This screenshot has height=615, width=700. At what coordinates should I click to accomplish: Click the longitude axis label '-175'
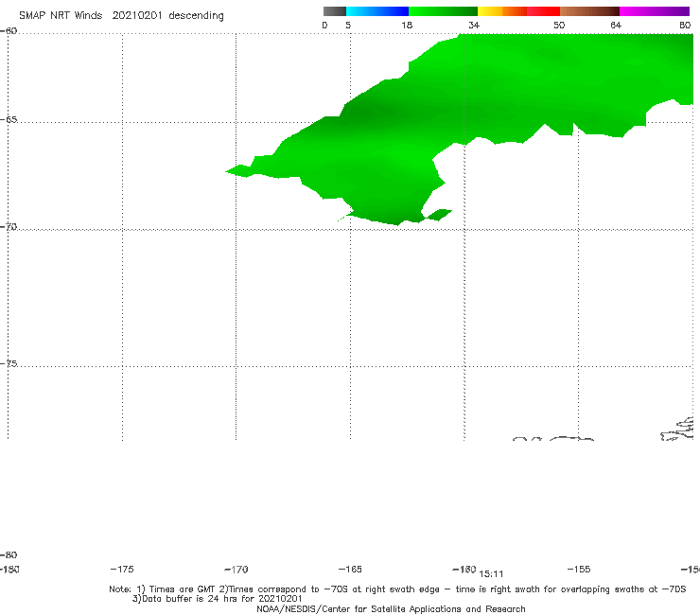(x=122, y=570)
